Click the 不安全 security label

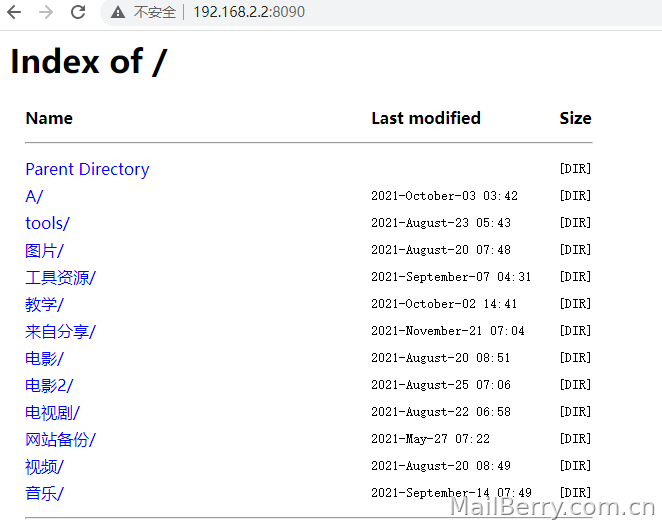(155, 12)
